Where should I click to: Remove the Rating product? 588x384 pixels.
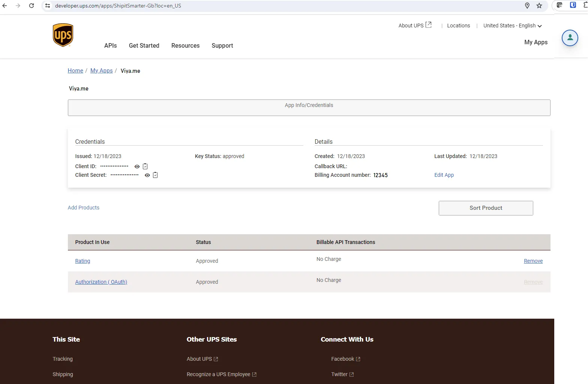(533, 261)
